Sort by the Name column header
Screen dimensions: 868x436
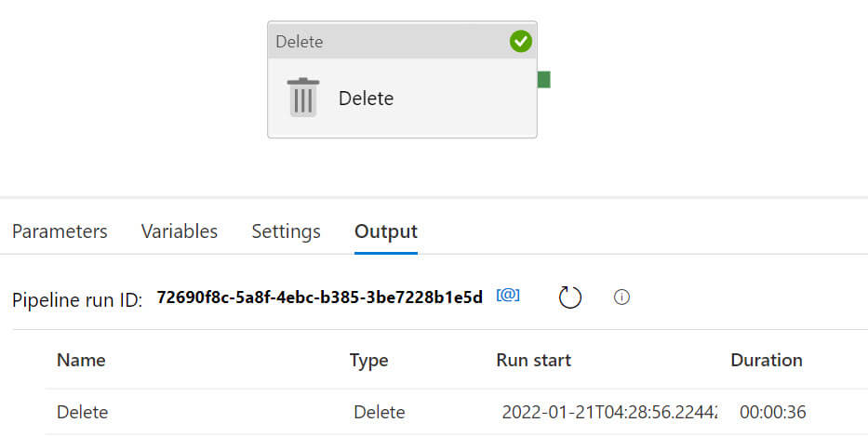click(x=81, y=360)
